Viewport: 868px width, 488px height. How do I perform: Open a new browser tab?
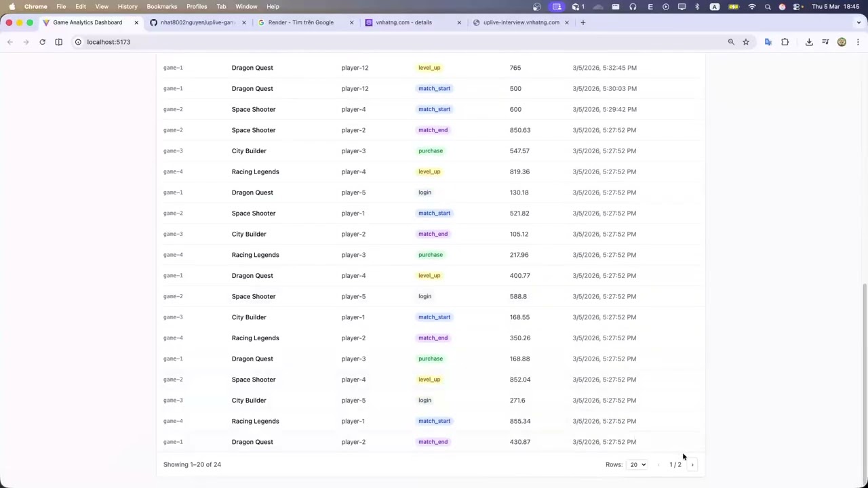pyautogui.click(x=583, y=22)
